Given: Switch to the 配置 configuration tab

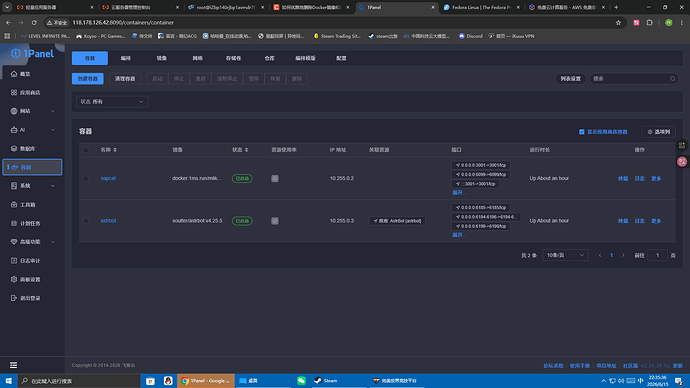Looking at the screenshot, I should coord(341,58).
